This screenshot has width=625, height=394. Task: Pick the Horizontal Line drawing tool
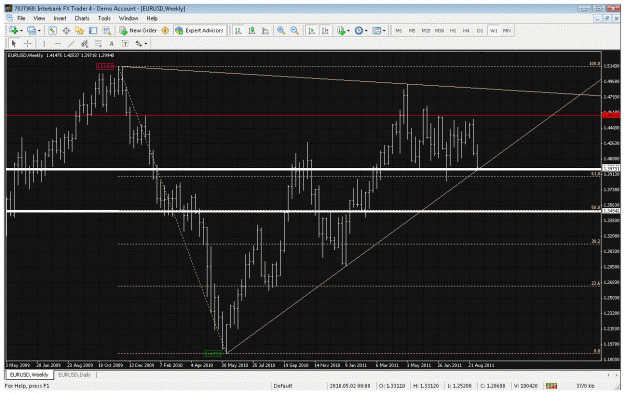(58, 43)
